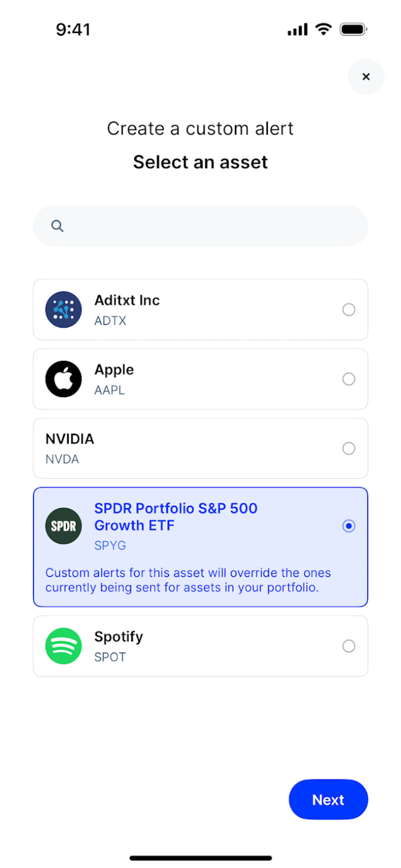Click the Aditxt Inc logo icon
This screenshot has height=868, width=401.
coord(63,309)
